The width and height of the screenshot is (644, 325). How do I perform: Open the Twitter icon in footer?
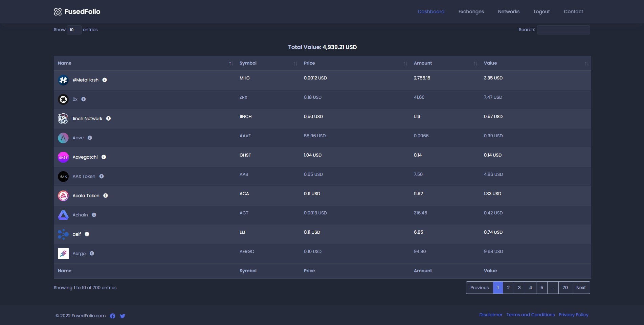123,316
